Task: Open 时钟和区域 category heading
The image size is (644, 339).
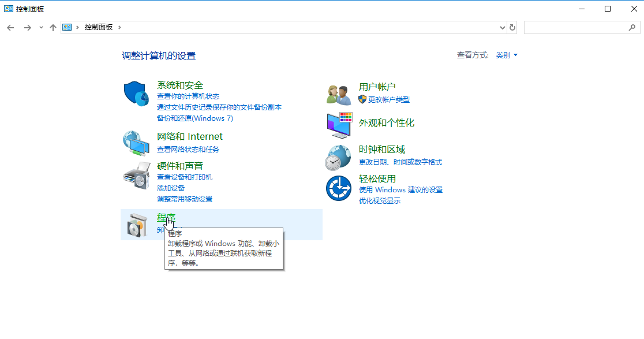Action: 382,149
